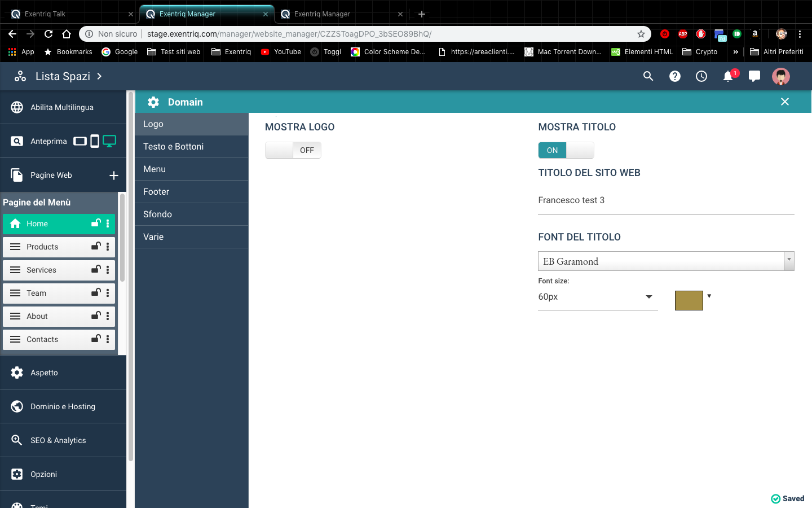The image size is (812, 508).
Task: Click the search magnifier icon in header
Action: 648,76
